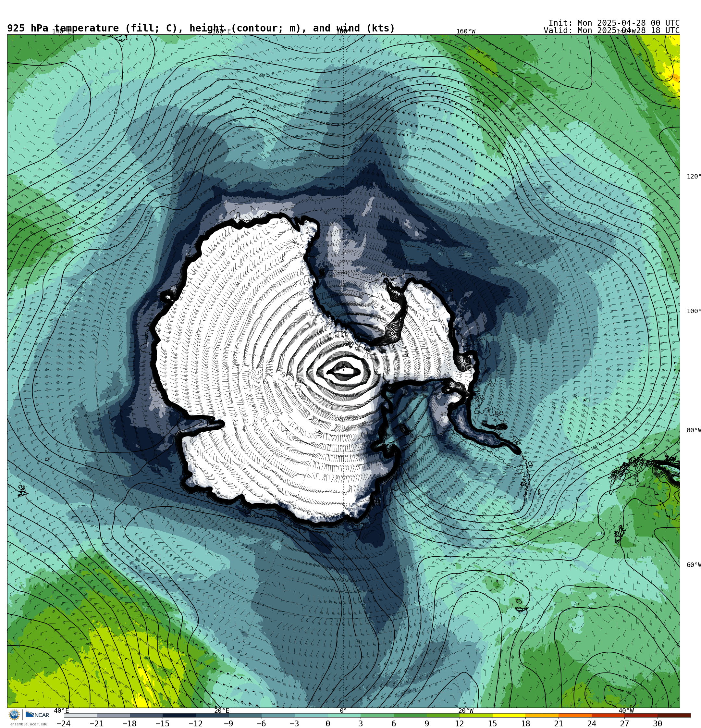Click the -6 colorbar tick label
The height and width of the screenshot is (728, 701).
coord(261,723)
